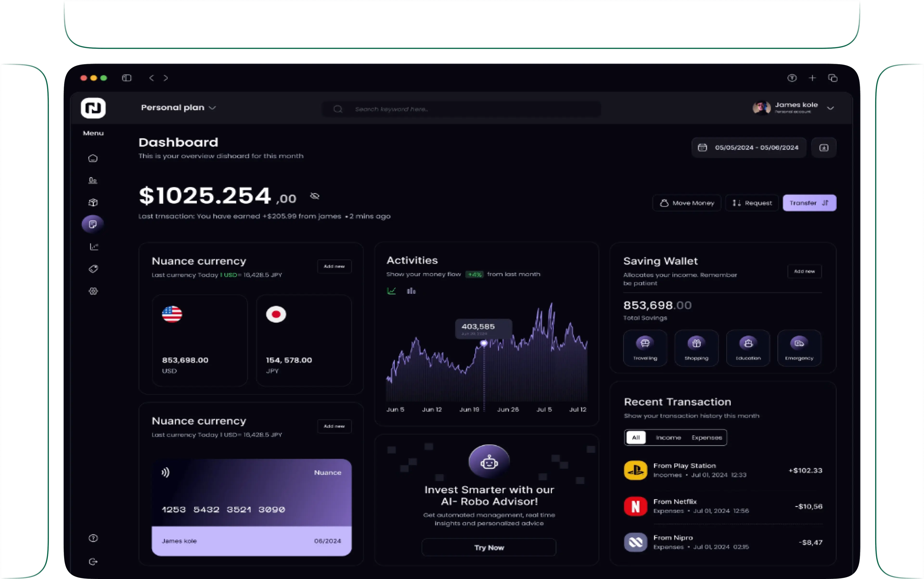Open the cube icon in sidebar
Viewport: 924px width, 579px height.
click(x=93, y=202)
